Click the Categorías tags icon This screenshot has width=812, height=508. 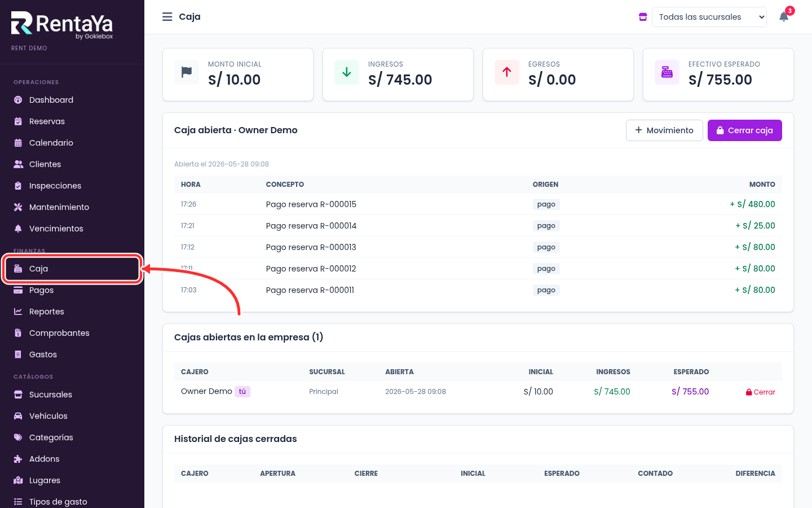click(x=18, y=437)
